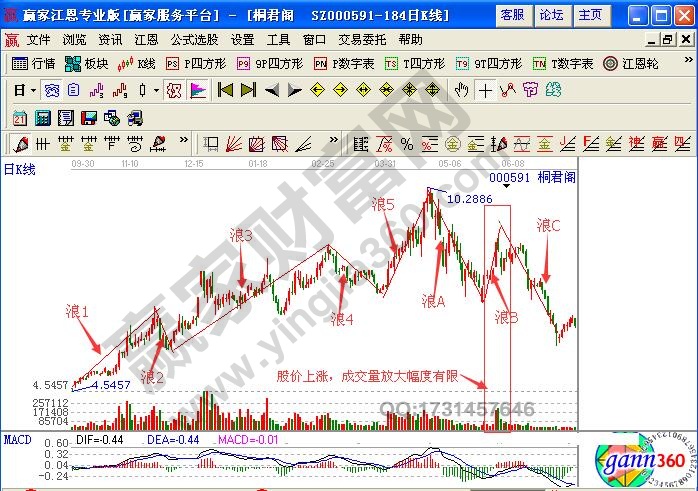Click the 论坛 forum button

[552, 14]
